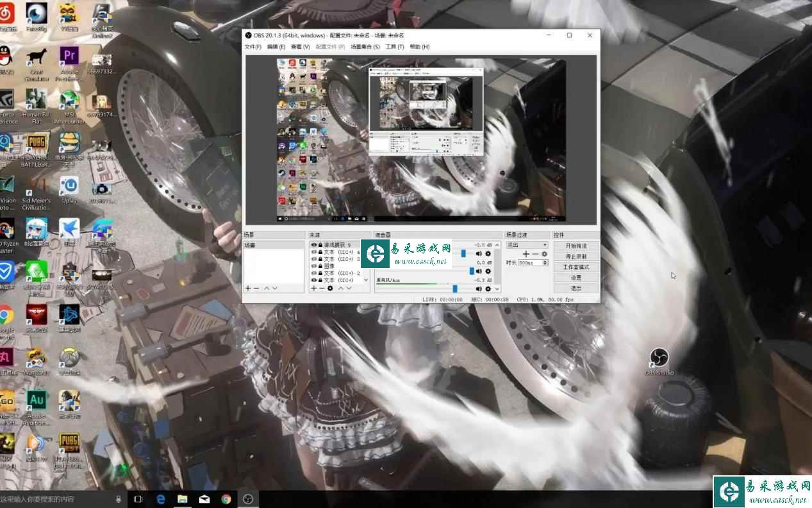This screenshot has height=508, width=812.
Task: Move selected source up in list
Action: [x=340, y=289]
